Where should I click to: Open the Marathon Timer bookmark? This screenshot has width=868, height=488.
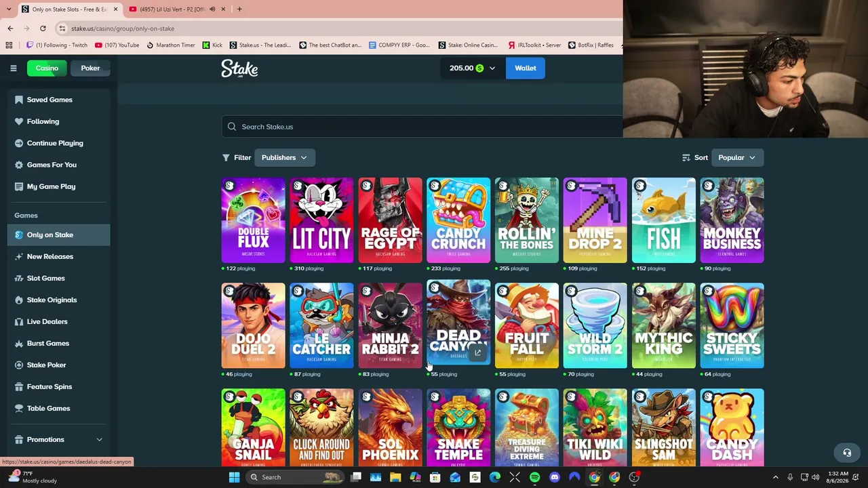(x=170, y=45)
